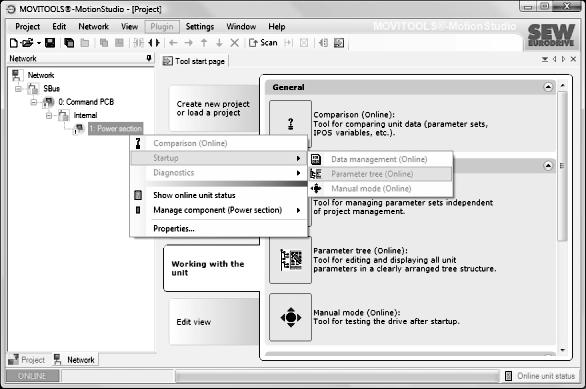Viewport: 586px width, 389px height.
Task: Click the Manual mode submenu icon
Action: click(316, 188)
